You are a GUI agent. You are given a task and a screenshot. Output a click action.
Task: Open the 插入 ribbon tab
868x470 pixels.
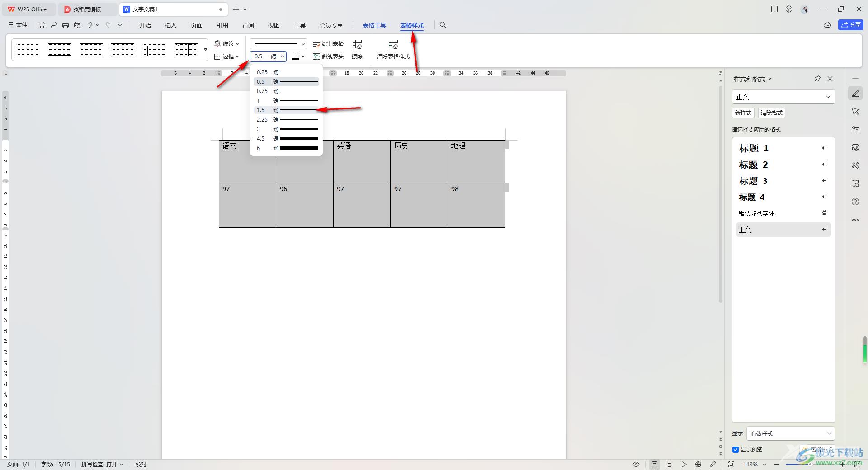[x=171, y=25]
